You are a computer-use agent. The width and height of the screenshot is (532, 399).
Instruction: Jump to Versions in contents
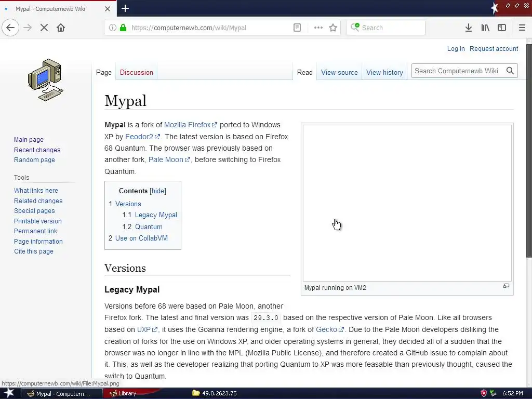pyautogui.click(x=128, y=204)
